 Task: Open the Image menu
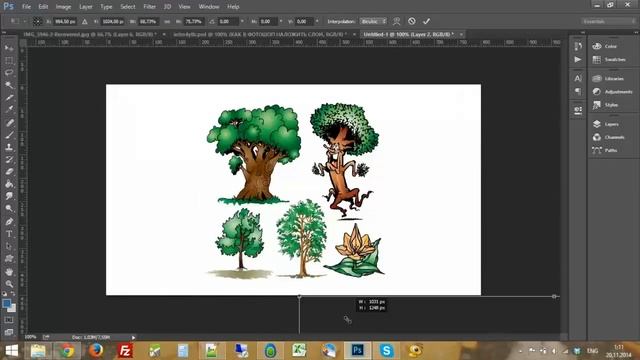tap(63, 7)
